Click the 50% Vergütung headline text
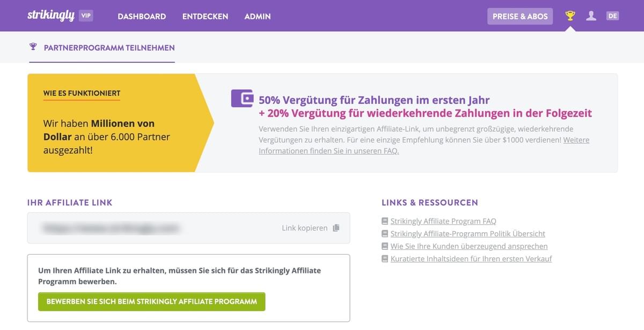The width and height of the screenshot is (644, 330). [x=374, y=100]
